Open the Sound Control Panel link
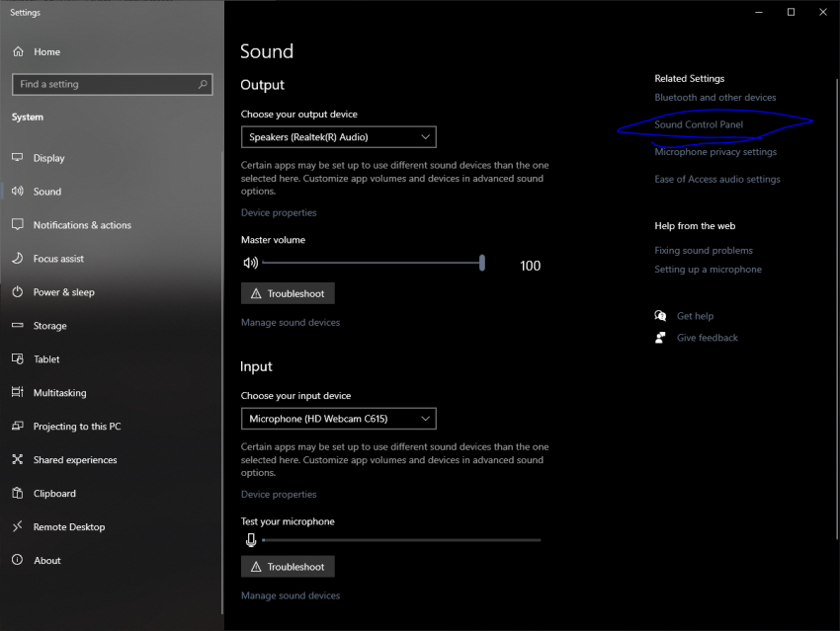The height and width of the screenshot is (631, 840). [698, 124]
